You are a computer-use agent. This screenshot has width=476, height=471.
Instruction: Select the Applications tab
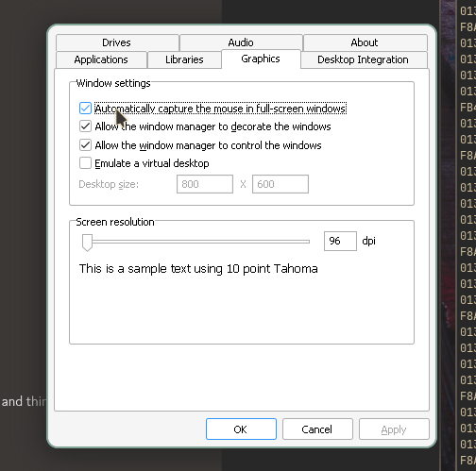click(x=101, y=59)
